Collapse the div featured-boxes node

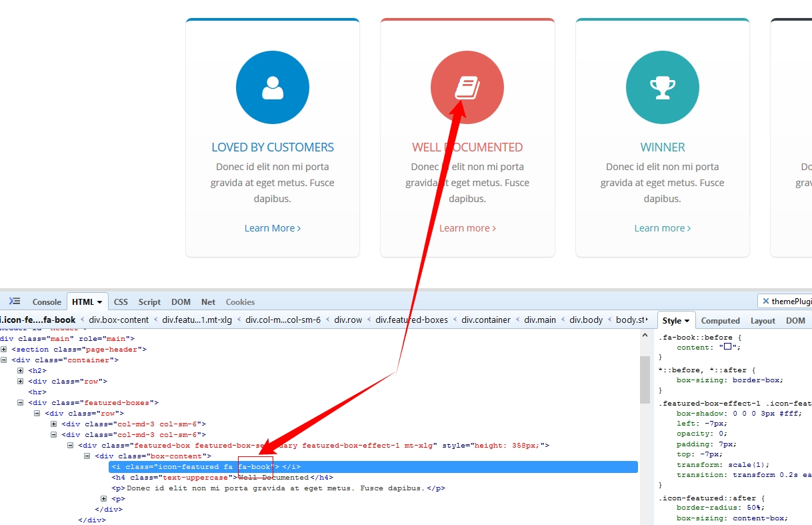click(x=21, y=403)
